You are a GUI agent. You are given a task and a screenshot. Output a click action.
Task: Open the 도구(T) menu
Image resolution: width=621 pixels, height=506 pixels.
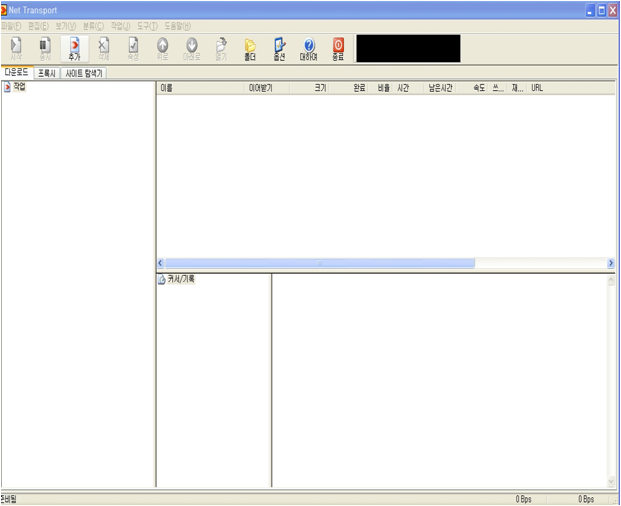click(147, 27)
